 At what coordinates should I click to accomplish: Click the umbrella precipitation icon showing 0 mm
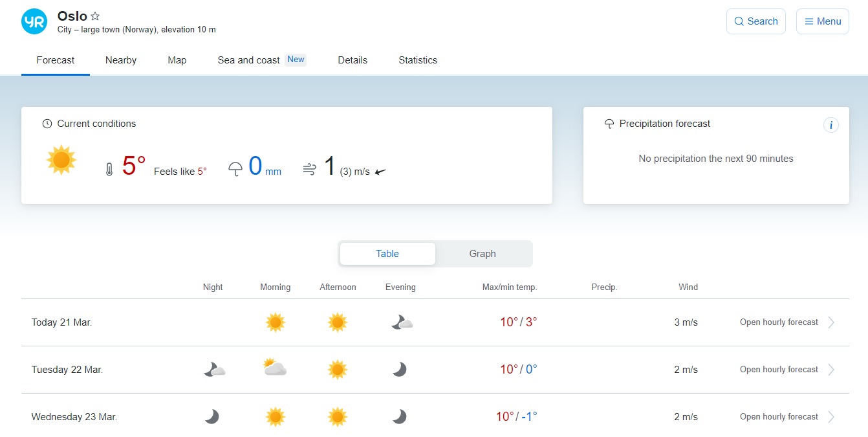(235, 167)
